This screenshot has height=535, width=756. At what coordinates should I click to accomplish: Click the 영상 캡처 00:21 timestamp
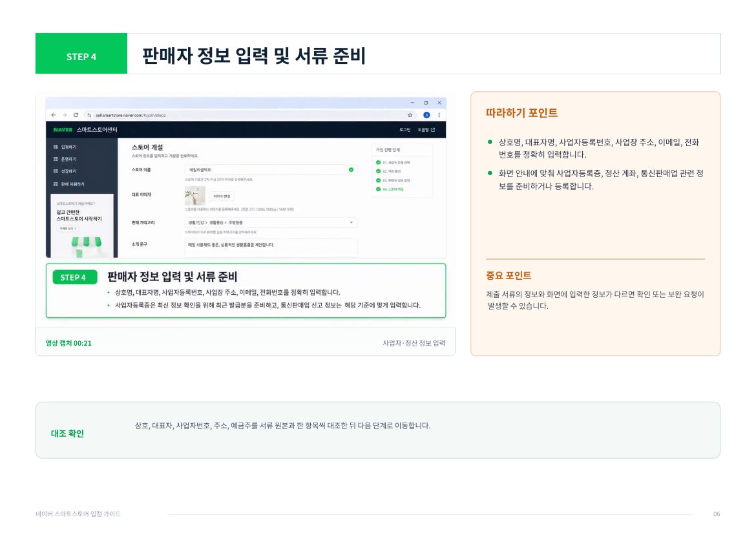pos(68,343)
